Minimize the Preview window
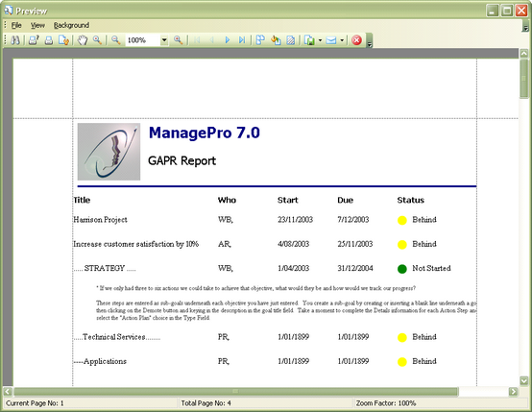 493,11
